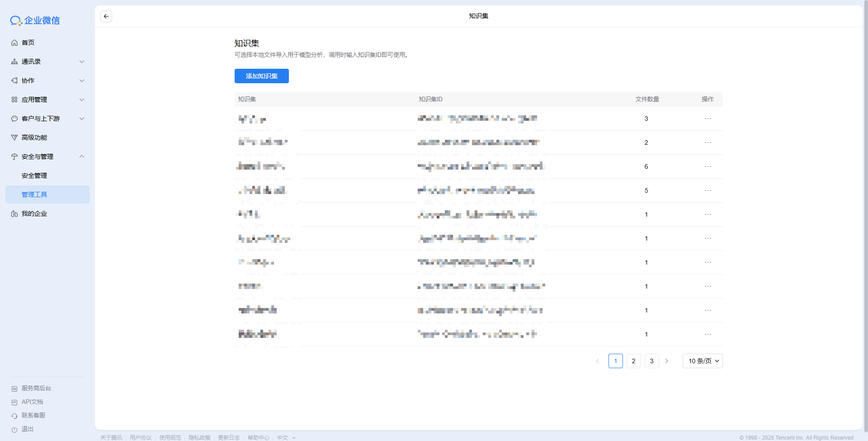This screenshot has height=441, width=868.
Task: Click the 高级功能 icon in sidebar
Action: pos(14,138)
